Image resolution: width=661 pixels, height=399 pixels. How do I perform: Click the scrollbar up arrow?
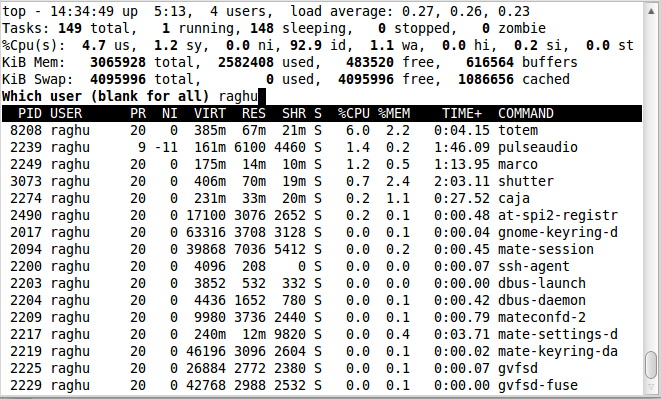pos(651,11)
